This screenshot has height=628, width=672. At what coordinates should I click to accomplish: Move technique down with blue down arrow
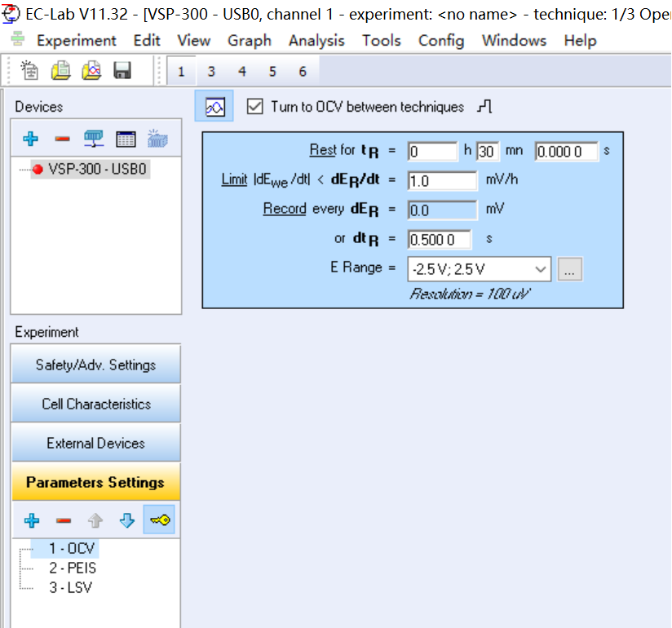(126, 520)
